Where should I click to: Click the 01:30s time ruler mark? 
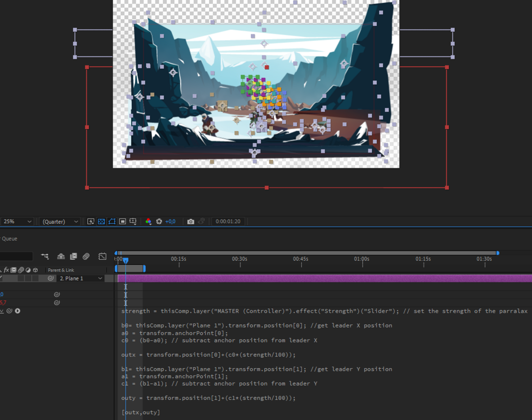tap(484, 259)
